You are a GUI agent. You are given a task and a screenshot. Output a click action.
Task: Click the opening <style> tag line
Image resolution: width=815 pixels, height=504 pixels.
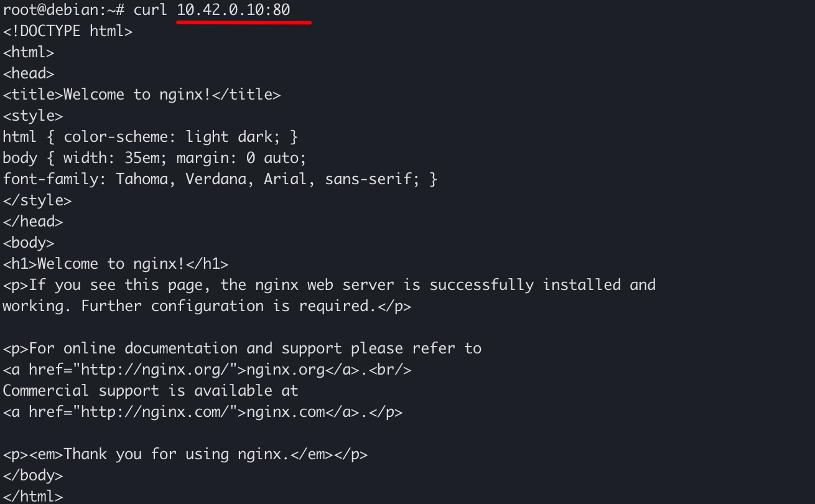[x=33, y=116]
